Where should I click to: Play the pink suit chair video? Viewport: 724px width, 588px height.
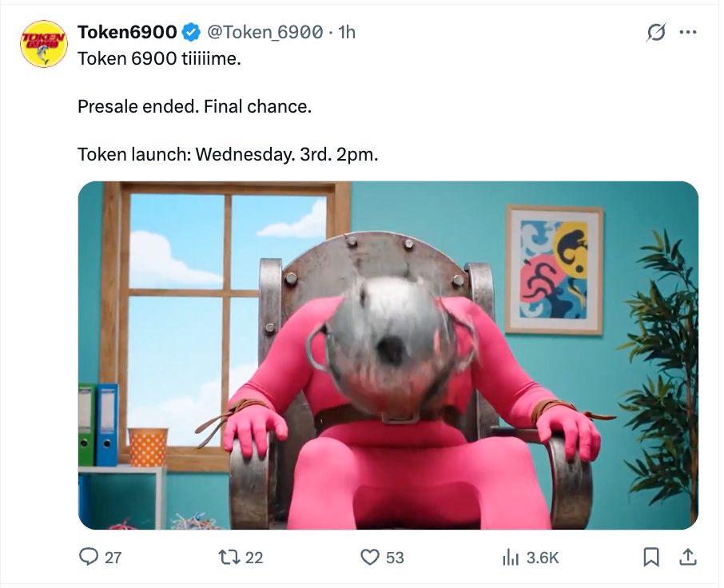click(388, 355)
